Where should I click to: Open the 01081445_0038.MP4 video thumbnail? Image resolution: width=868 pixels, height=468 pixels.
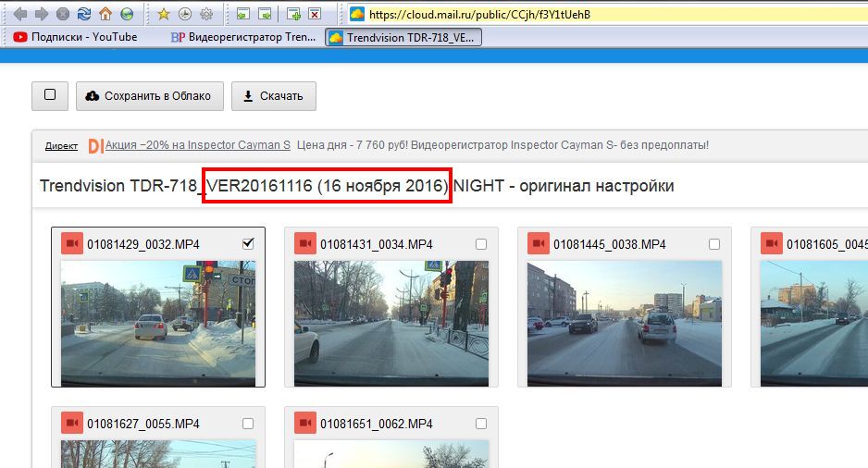pyautogui.click(x=624, y=322)
